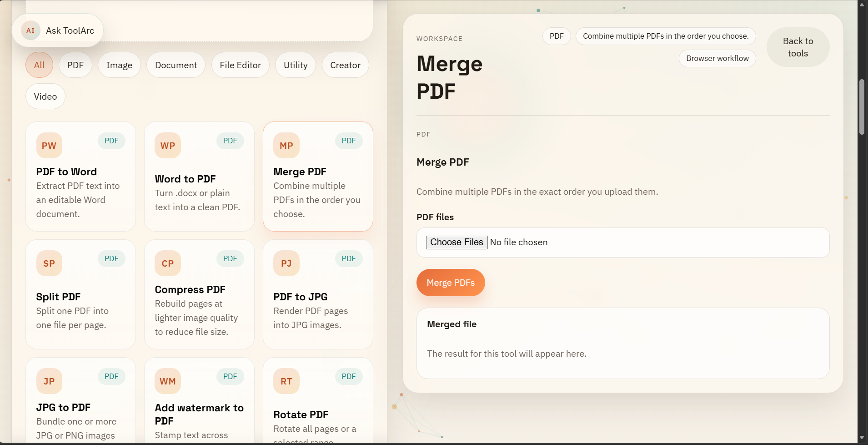Viewport: 868px width, 445px height.
Task: Filter tools by Image category
Action: (x=119, y=65)
